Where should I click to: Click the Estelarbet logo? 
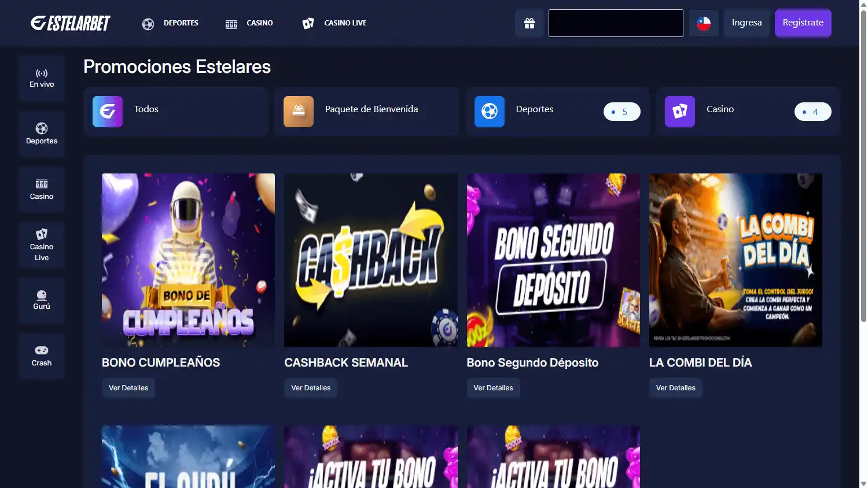(x=71, y=23)
